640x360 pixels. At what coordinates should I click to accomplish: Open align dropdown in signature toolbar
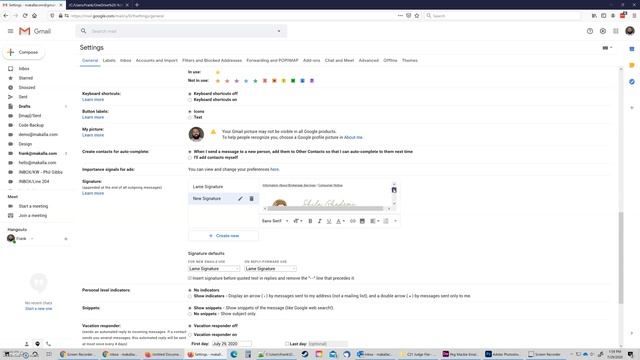tap(374, 221)
